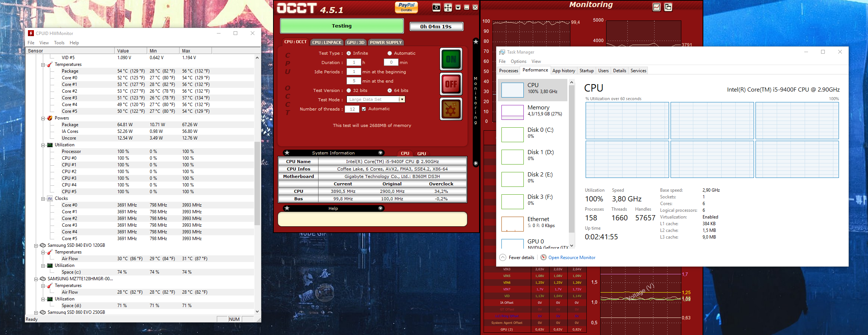Viewport: 868px width, 335px height.
Task: Switch to the Processes tab
Action: (x=509, y=71)
